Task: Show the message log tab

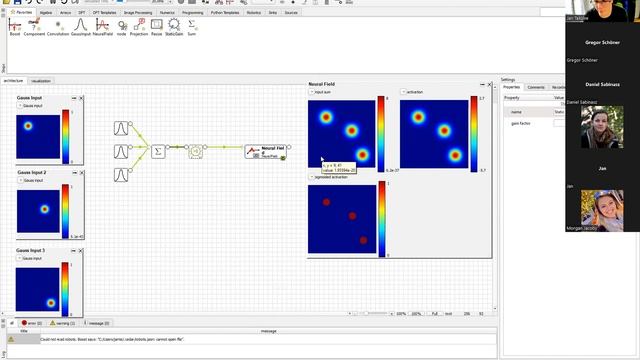Action: tap(97, 323)
